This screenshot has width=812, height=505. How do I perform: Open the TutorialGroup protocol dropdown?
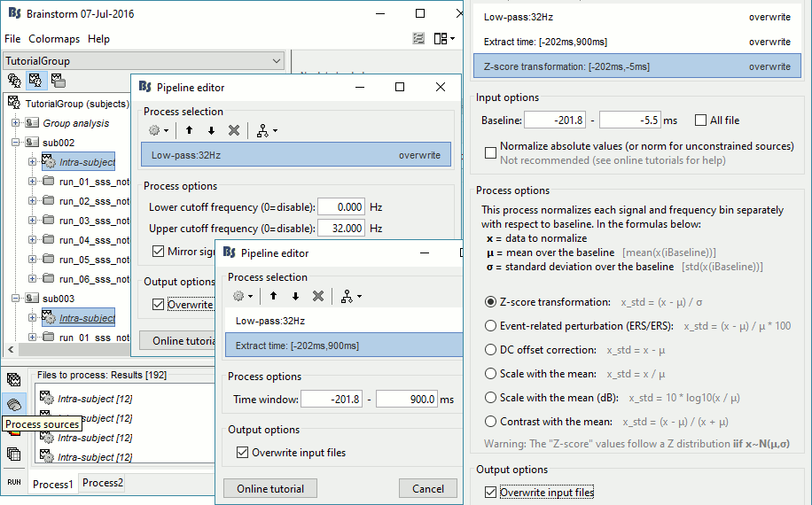point(144,61)
